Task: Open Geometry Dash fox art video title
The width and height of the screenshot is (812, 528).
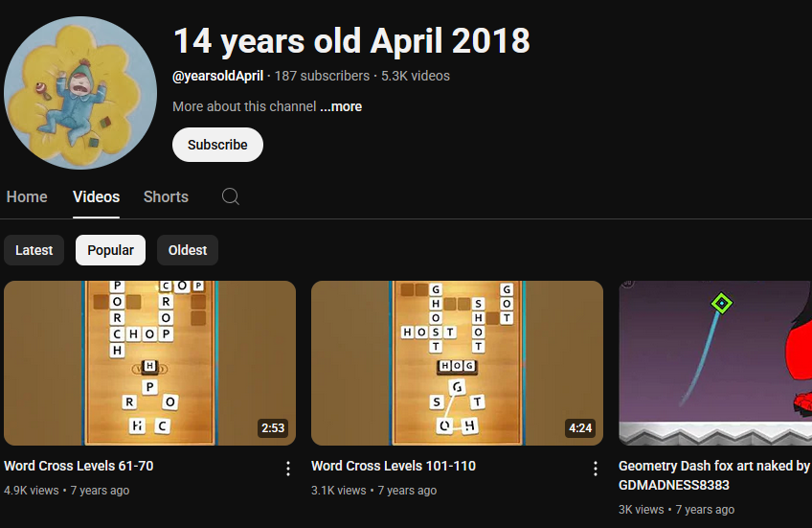Action: 714,475
